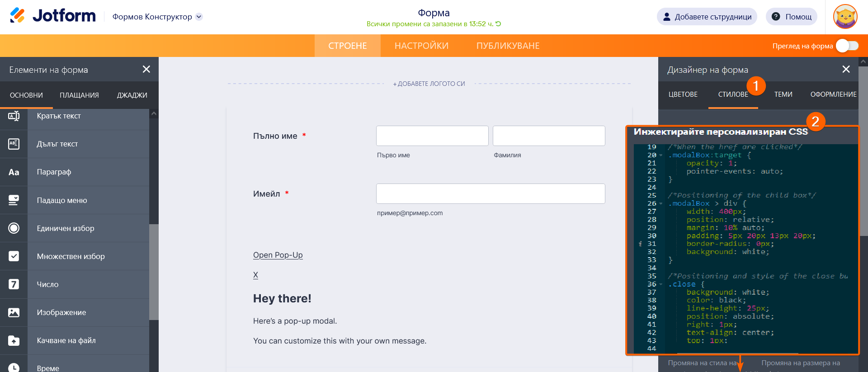Viewport: 868px width, 372px height.
Task: Open the ТЕМИ tab in designer
Action: [x=783, y=94]
